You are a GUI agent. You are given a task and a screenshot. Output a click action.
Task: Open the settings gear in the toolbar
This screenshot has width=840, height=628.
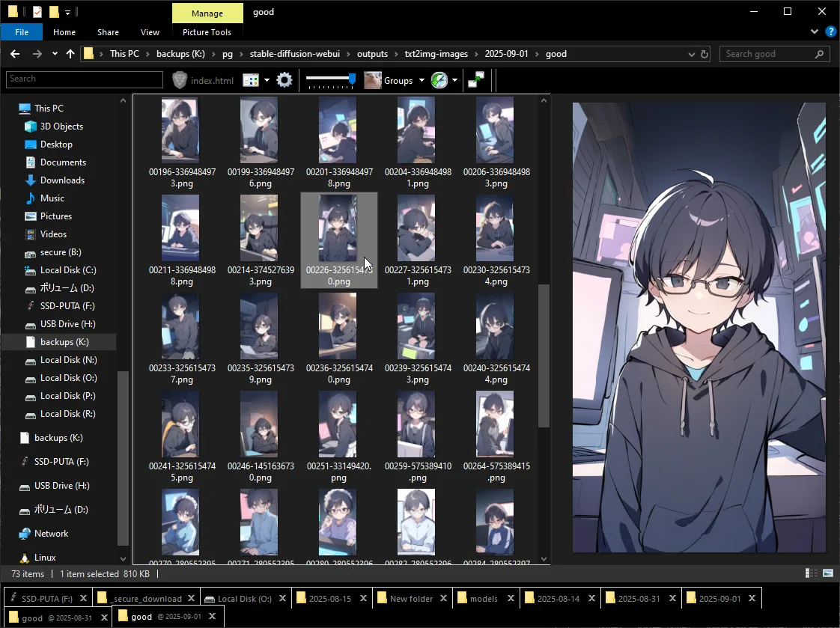[284, 80]
